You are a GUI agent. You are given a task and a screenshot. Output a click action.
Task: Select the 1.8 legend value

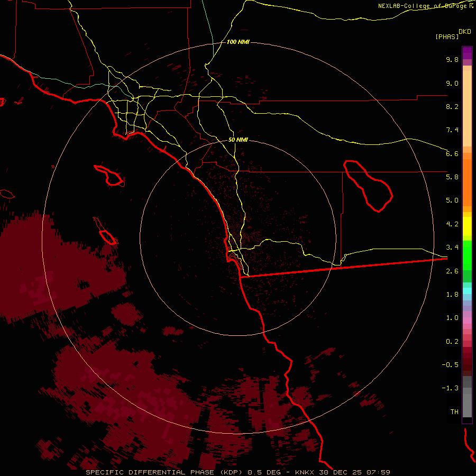coord(452,295)
